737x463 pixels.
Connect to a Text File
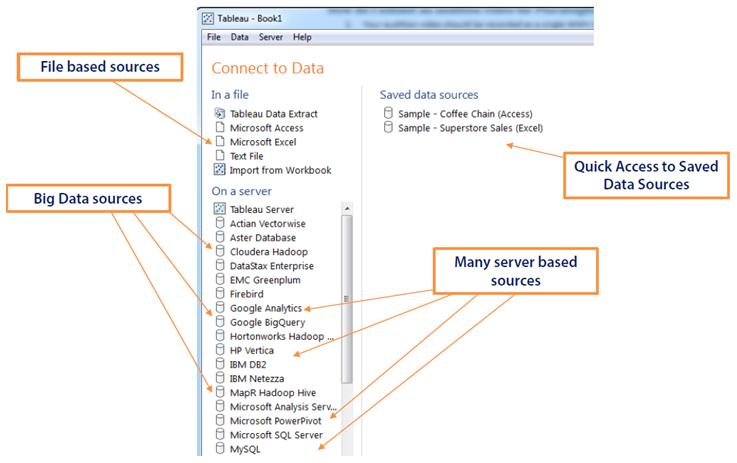point(246,156)
